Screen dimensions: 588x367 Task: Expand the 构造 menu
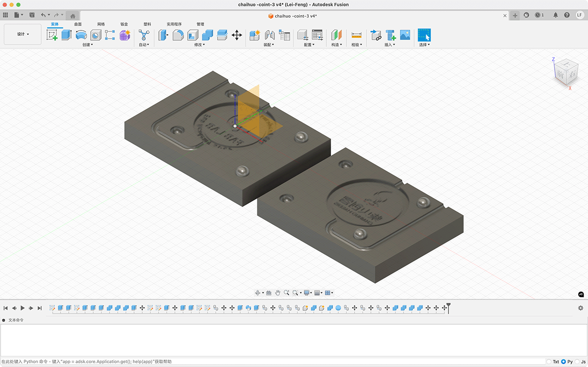337,45
